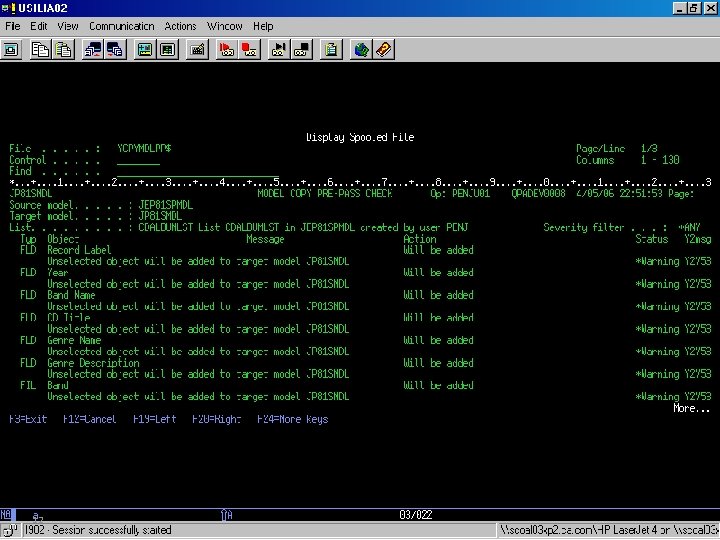The width and height of the screenshot is (720, 540).
Task: Open the Help menu
Action: click(x=263, y=26)
